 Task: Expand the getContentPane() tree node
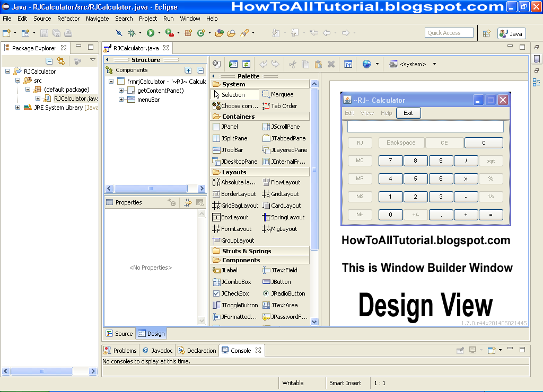click(121, 90)
